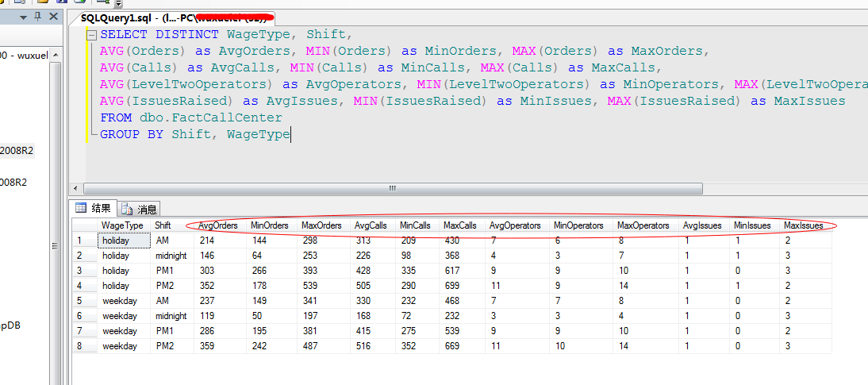Screen dimensions: 868x385
Task: Select result row number 8
Action: point(85,345)
